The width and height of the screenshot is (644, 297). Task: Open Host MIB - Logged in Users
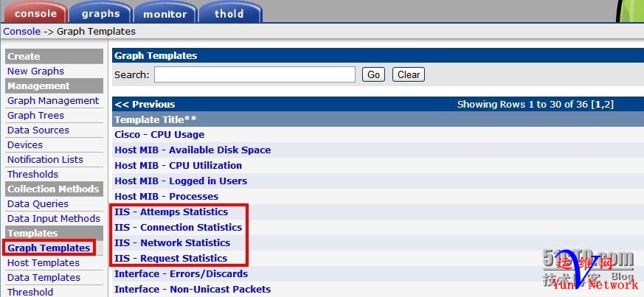181,181
